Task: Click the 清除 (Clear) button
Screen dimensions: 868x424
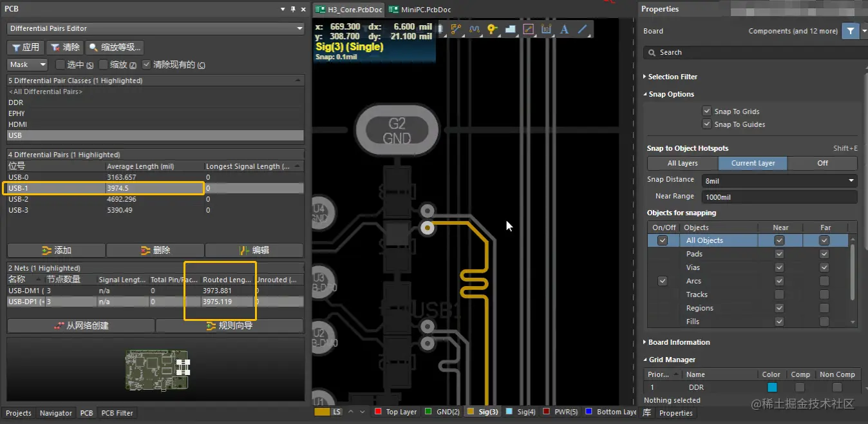Action: (x=64, y=47)
